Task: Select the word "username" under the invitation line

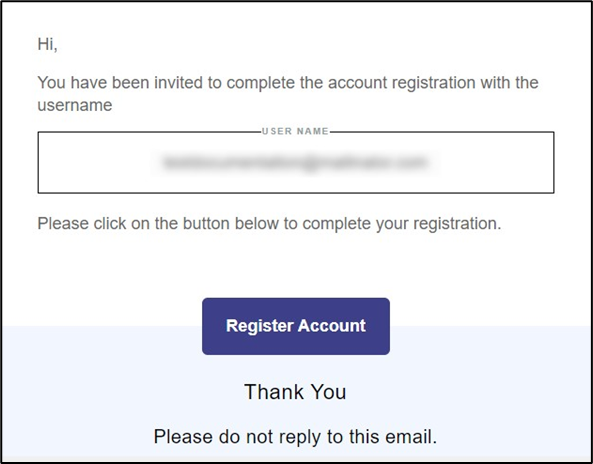Action: point(75,106)
